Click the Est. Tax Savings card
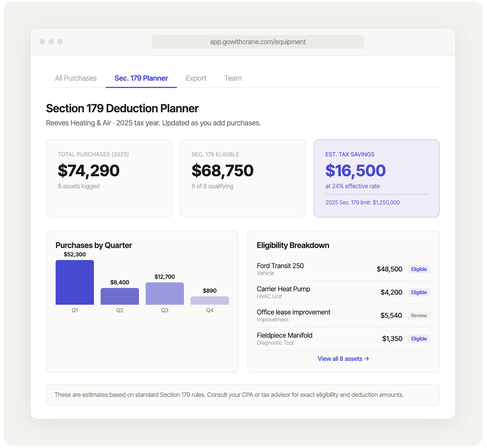Image resolution: width=487 pixels, height=448 pixels. [377, 178]
